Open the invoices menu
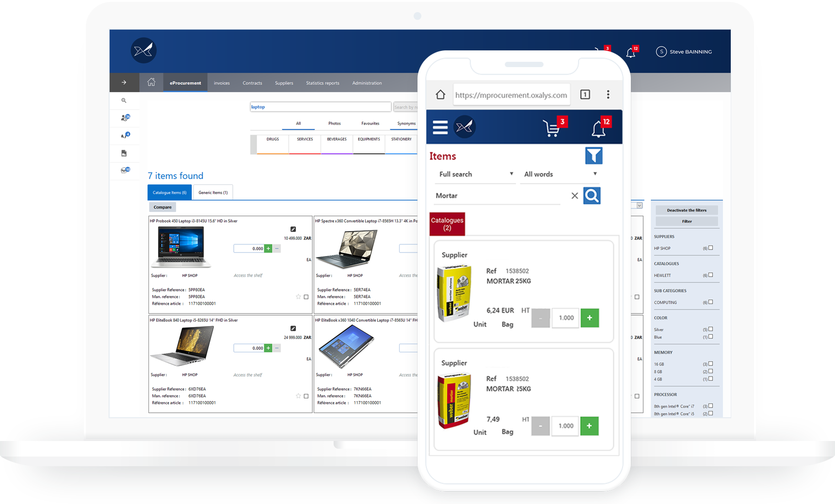 pos(222,83)
